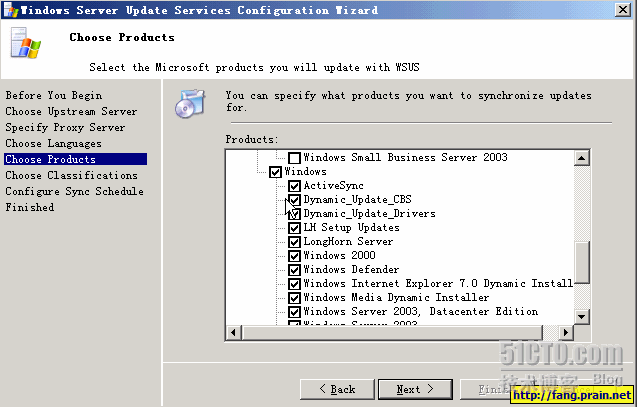Go to the Choose Upstream Server step
637x407 pixels.
coord(71,111)
